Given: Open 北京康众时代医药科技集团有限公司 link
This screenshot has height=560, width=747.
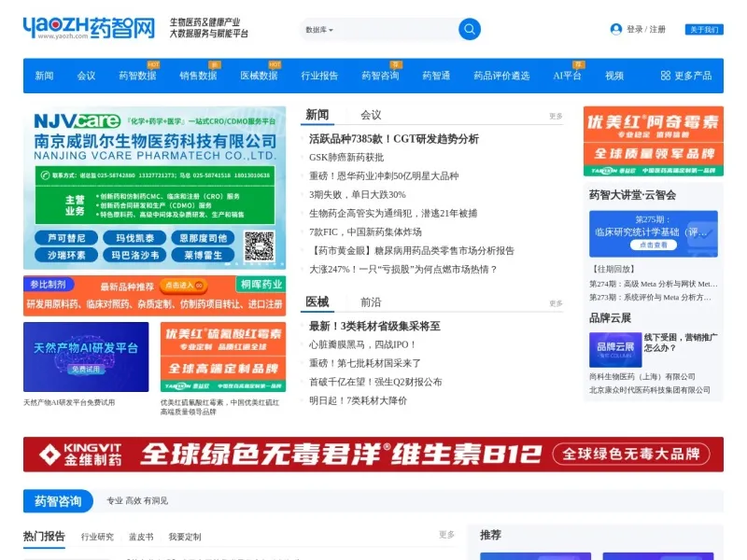Looking at the screenshot, I should [649, 390].
